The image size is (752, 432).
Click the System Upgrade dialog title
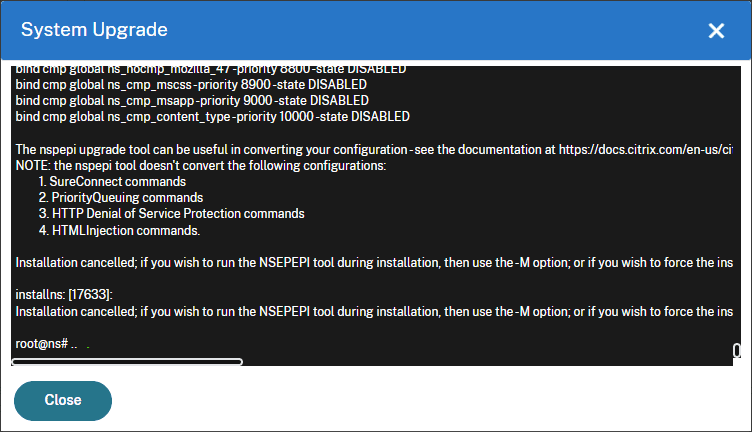94,30
